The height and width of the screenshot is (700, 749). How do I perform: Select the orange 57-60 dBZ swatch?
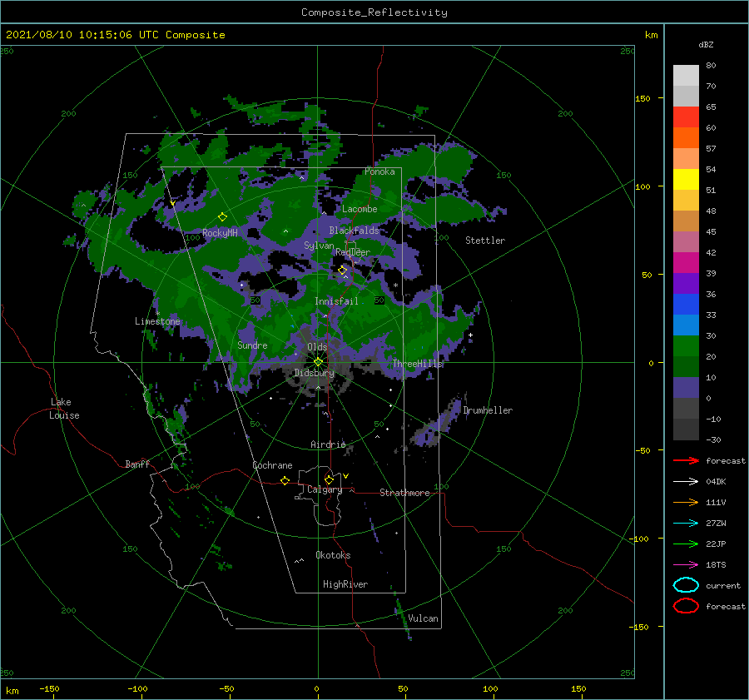pos(686,138)
